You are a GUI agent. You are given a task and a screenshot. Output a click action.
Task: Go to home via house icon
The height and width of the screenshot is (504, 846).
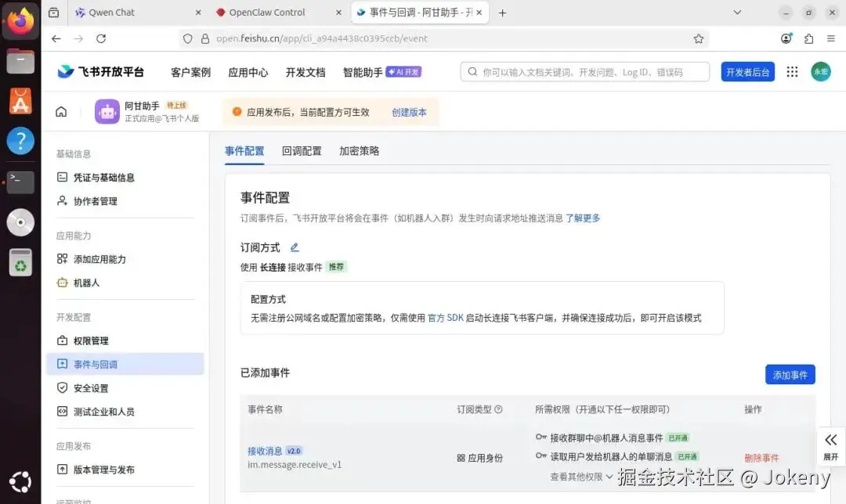[x=62, y=112]
